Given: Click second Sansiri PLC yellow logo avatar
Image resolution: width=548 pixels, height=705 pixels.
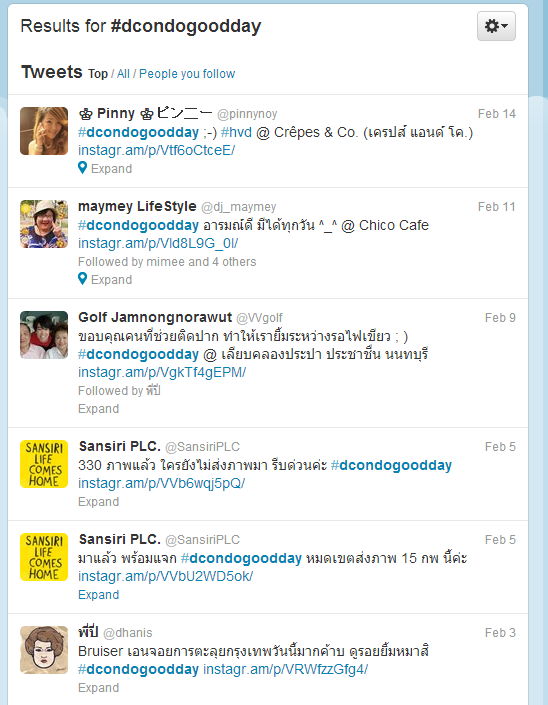Looking at the screenshot, I should click(44, 557).
